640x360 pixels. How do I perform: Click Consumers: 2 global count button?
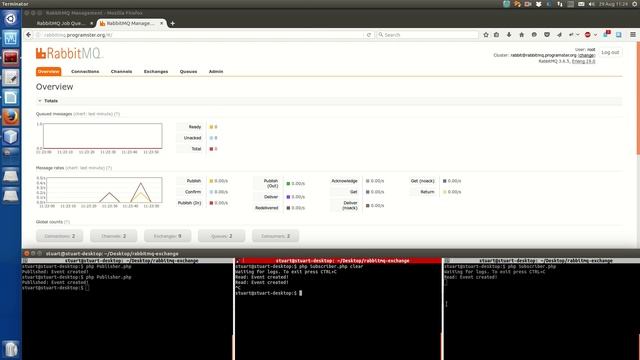pyautogui.click(x=276, y=236)
